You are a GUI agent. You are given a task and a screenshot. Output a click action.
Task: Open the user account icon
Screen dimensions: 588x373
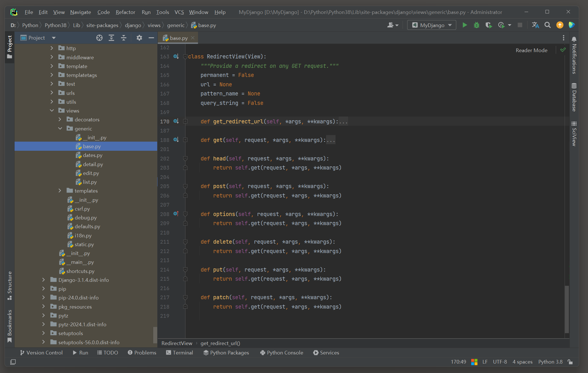click(393, 25)
